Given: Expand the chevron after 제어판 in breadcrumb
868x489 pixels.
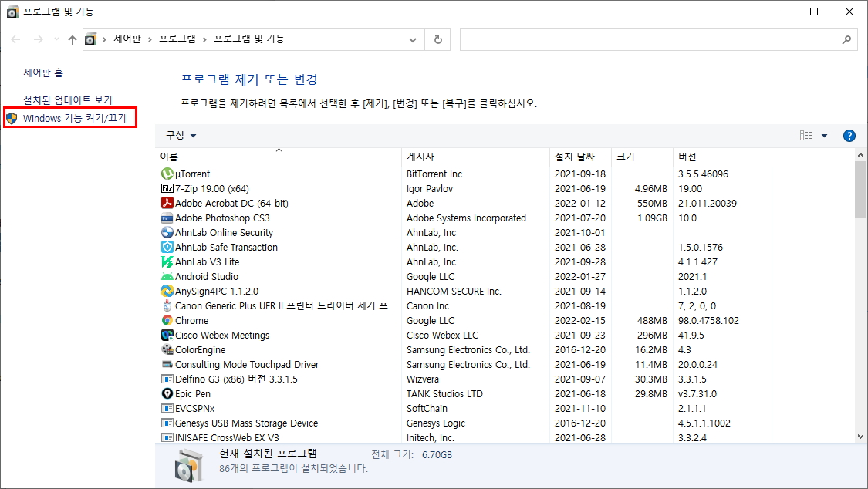Looking at the screenshot, I should pos(150,39).
